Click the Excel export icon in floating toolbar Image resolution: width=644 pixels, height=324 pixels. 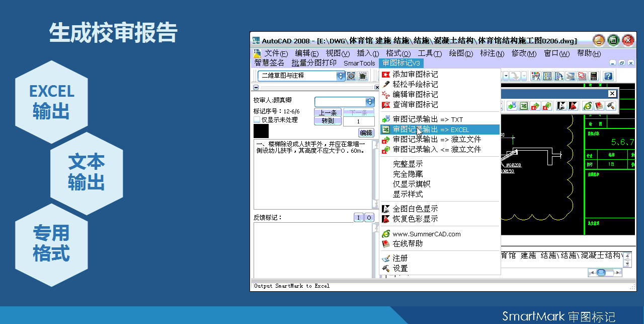click(x=524, y=106)
